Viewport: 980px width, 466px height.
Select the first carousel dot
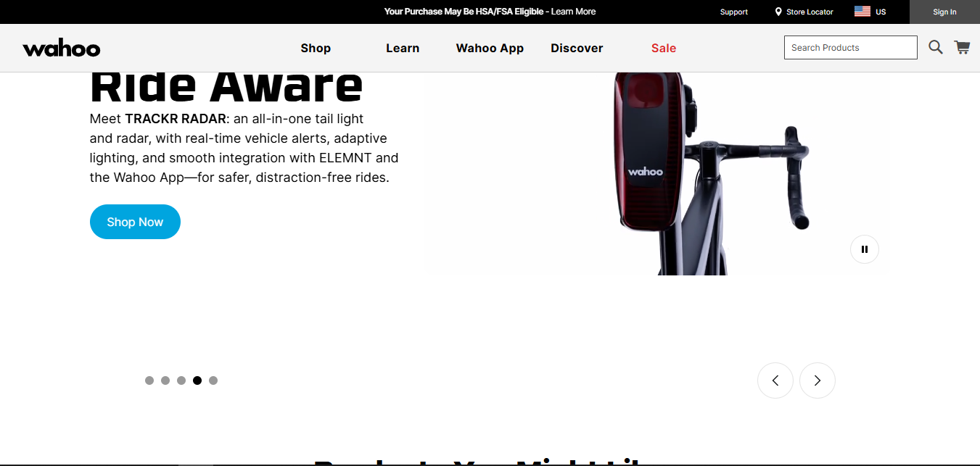tap(149, 380)
